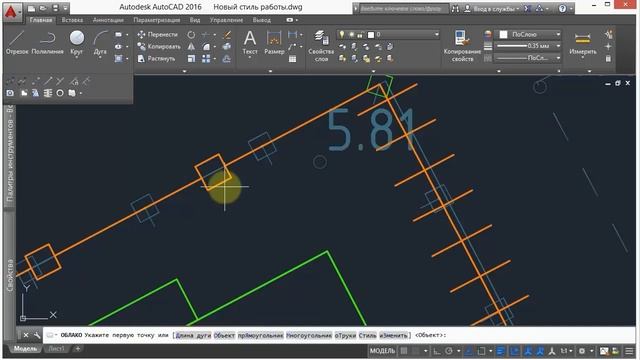Select the Отрезок line tool
This screenshot has height=360, width=640.
[17, 42]
